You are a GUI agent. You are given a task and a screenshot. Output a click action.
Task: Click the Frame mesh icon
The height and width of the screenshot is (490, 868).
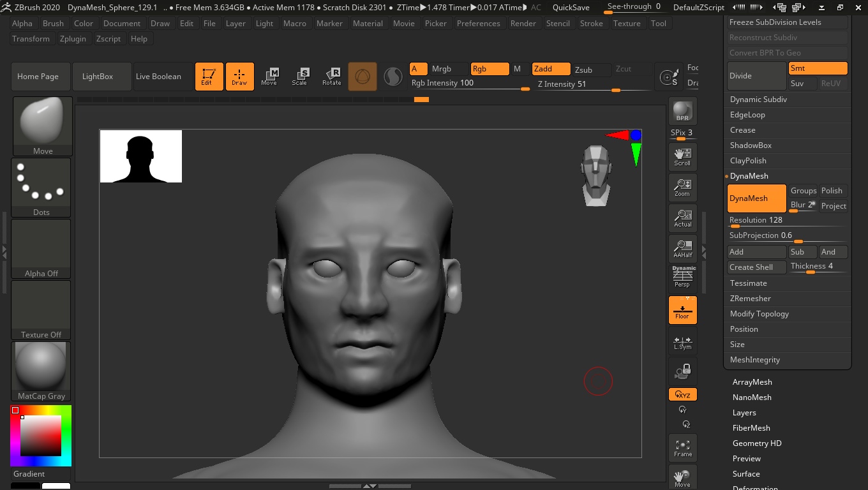682,448
